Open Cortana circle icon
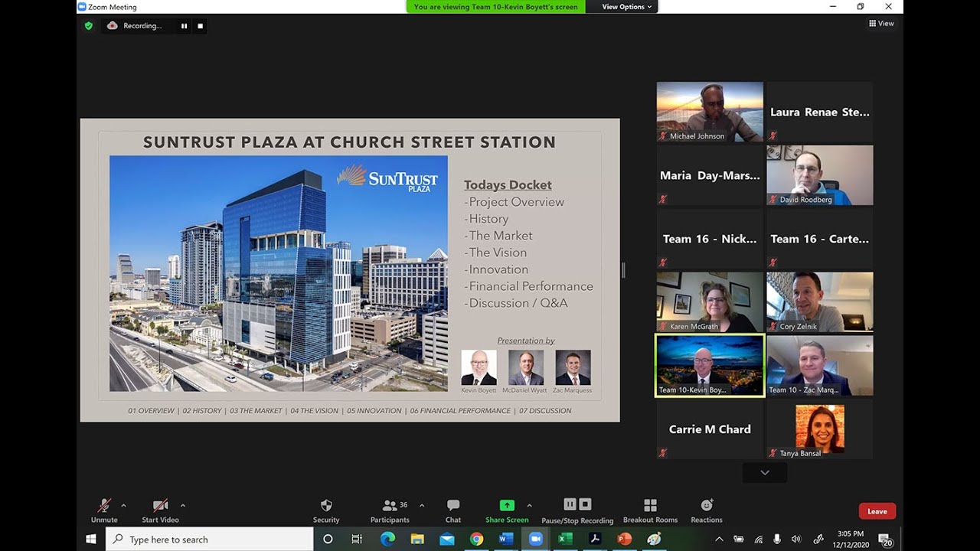Screen dimensions: 980x551 pyautogui.click(x=328, y=539)
